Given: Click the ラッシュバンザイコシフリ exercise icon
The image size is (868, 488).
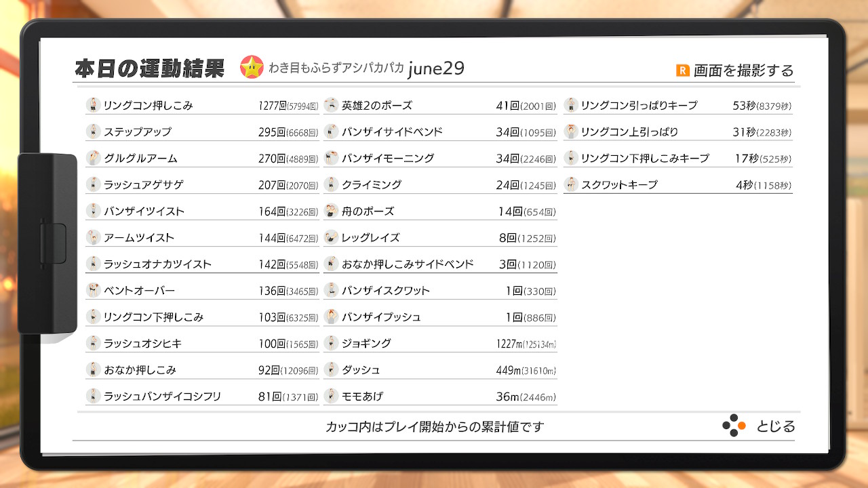Looking at the screenshot, I should click(x=94, y=396).
